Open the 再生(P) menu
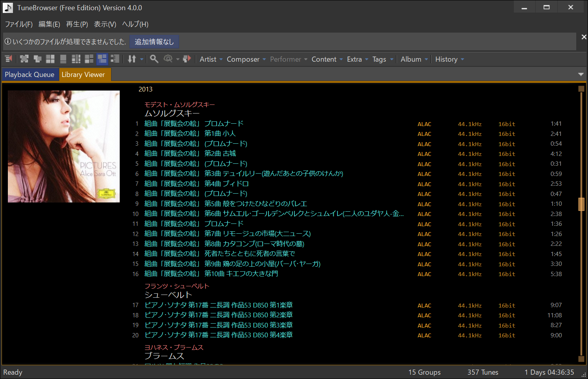The width and height of the screenshot is (588, 379). tap(77, 24)
